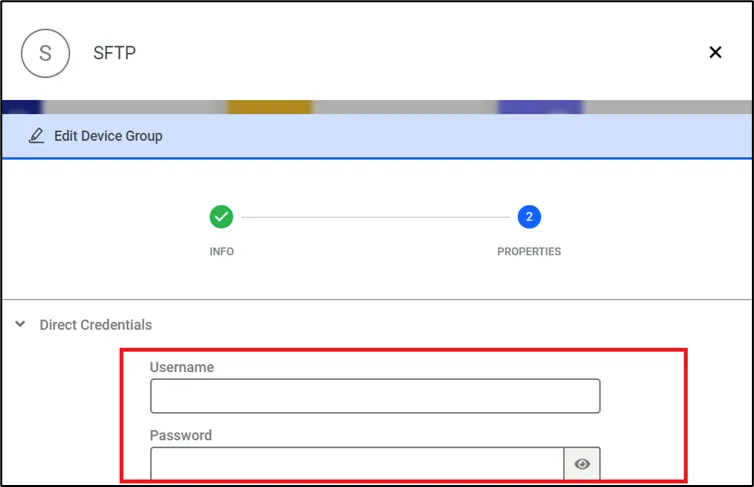Collapse the Direct Credentials section chevron

pos(20,324)
